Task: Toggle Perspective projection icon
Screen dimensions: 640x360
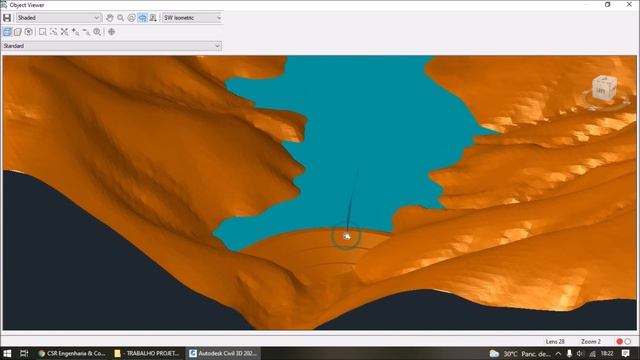Action: click(18, 31)
